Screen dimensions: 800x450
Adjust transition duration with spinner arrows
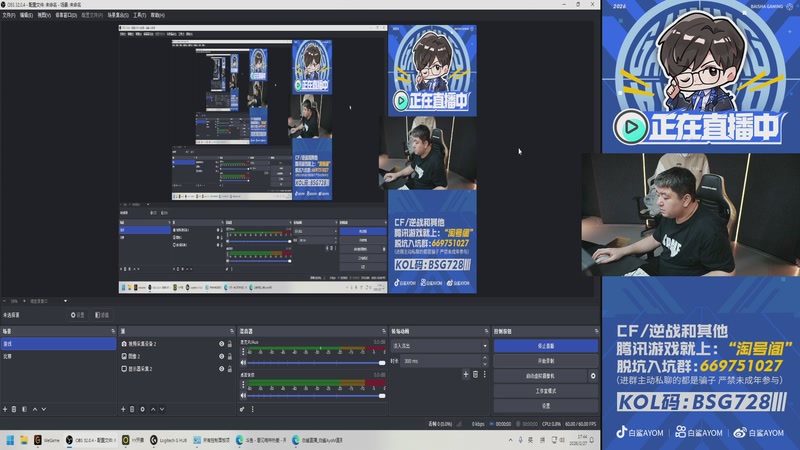click(485, 361)
